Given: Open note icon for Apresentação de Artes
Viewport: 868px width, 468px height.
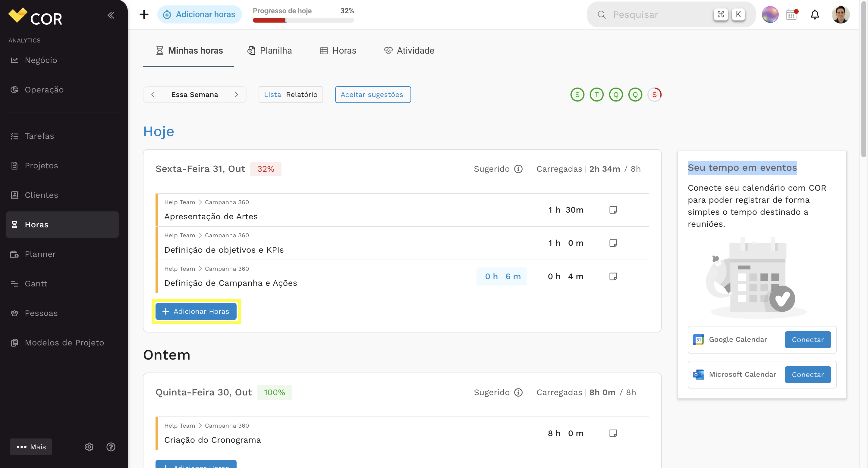Looking at the screenshot, I should [x=613, y=210].
